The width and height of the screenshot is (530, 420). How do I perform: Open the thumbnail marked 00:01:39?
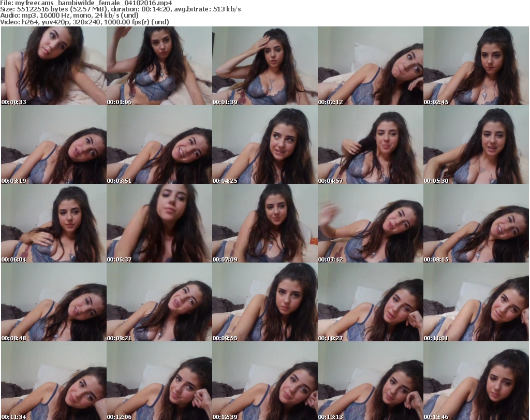coord(264,66)
